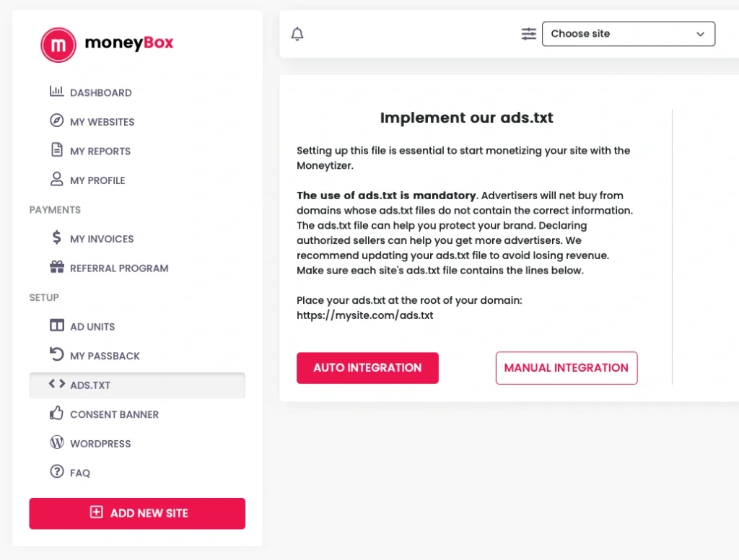Choose MANUAL INTEGRATION
Viewport: 739px width, 560px height.
[567, 367]
